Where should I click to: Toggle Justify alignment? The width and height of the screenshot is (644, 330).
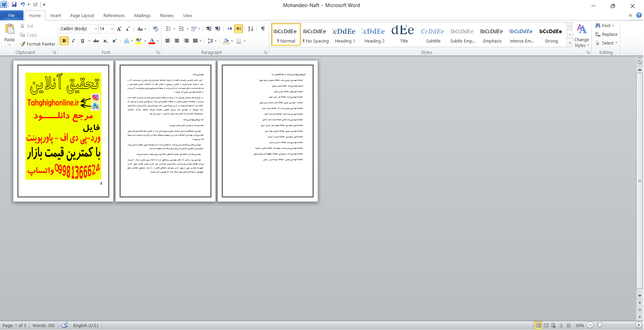tap(195, 41)
